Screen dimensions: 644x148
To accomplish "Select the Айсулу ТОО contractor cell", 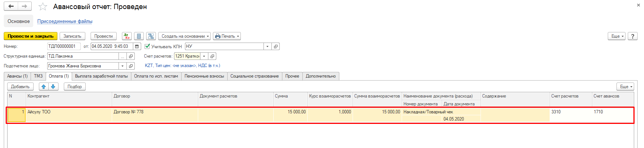I will coord(69,115).
